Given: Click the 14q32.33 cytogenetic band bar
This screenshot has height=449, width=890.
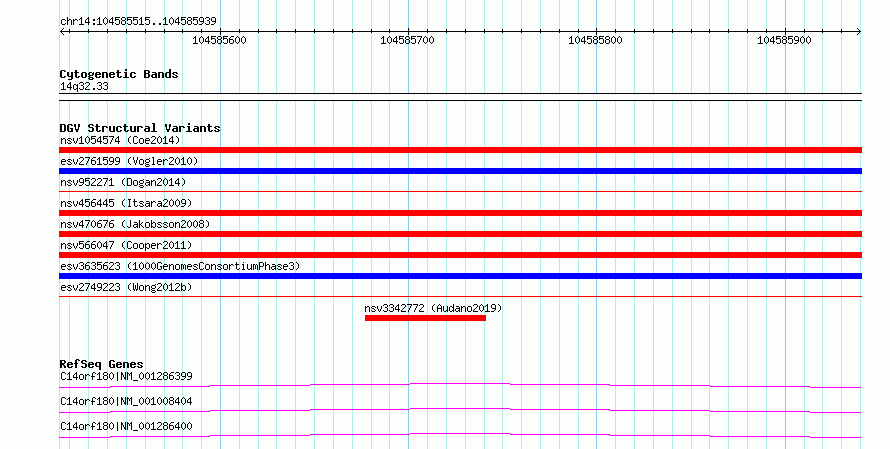Looking at the screenshot, I should point(460,97).
